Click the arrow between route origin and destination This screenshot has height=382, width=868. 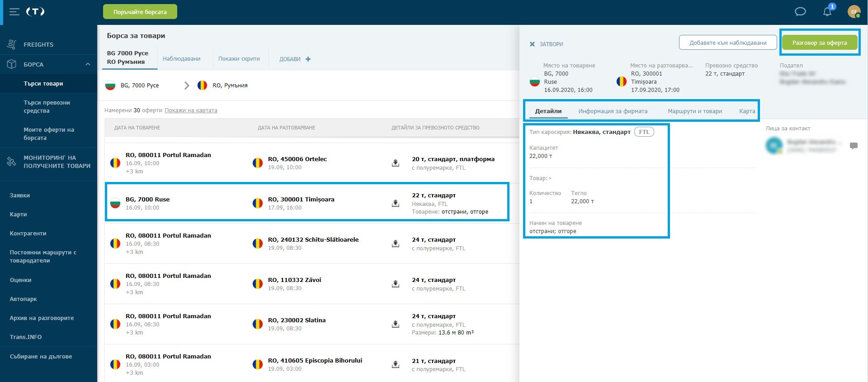(x=186, y=86)
